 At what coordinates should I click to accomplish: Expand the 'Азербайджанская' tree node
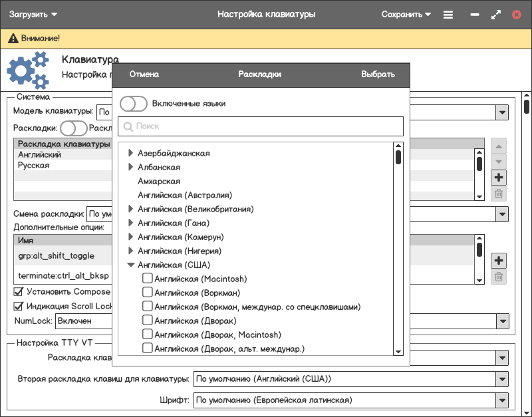point(130,154)
